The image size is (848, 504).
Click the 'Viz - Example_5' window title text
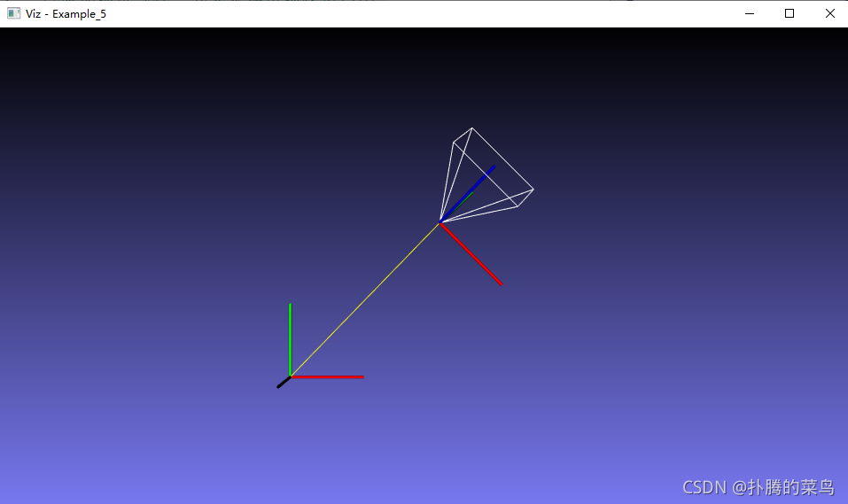tap(66, 14)
